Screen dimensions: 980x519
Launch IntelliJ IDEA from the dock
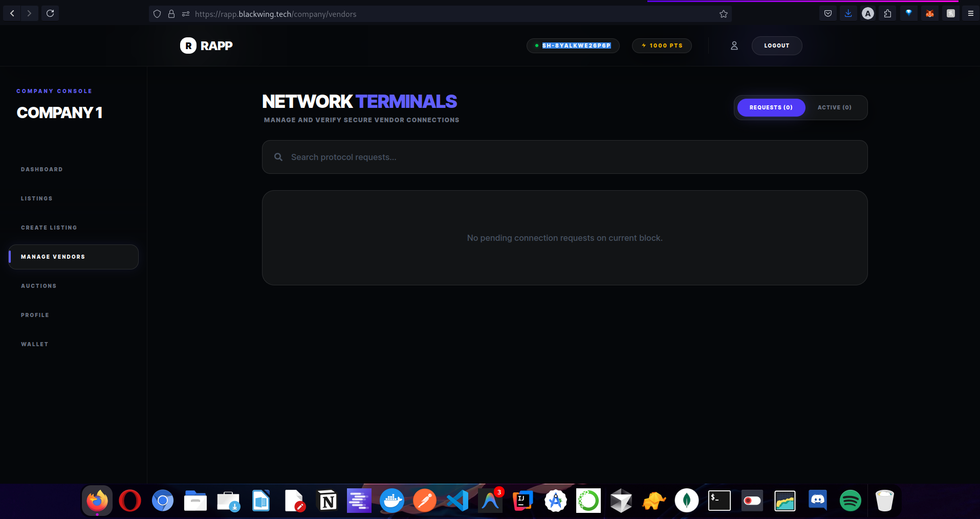coord(523,501)
